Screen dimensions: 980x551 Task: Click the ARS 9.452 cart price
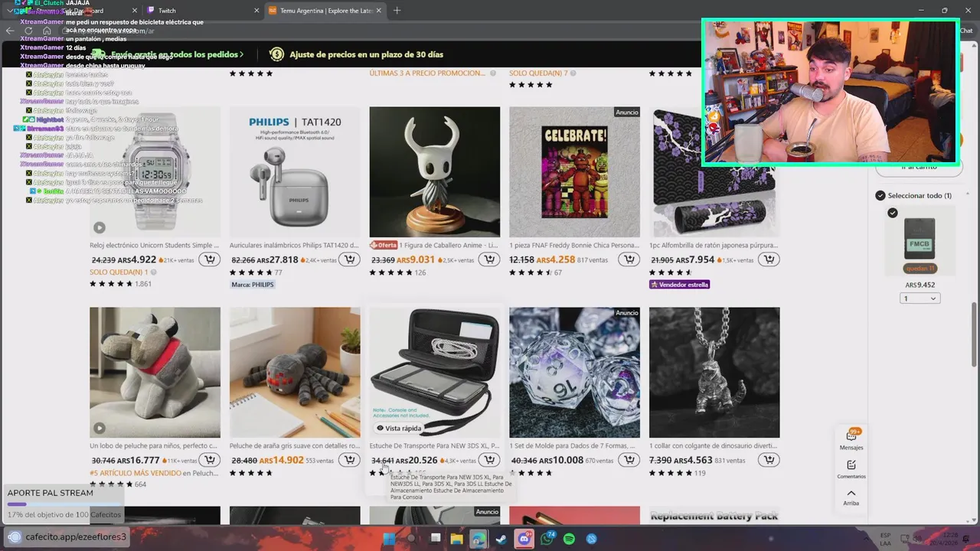pos(920,285)
